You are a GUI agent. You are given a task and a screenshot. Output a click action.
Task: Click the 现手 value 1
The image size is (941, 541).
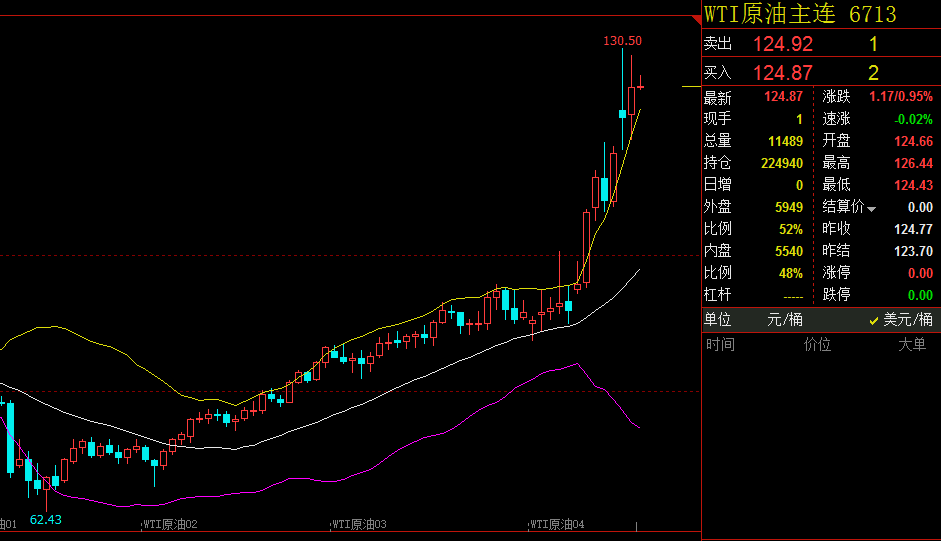click(799, 119)
